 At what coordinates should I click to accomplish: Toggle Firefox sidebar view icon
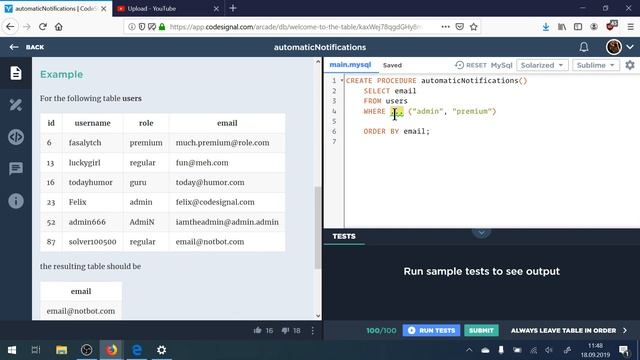pyautogui.click(x=578, y=27)
